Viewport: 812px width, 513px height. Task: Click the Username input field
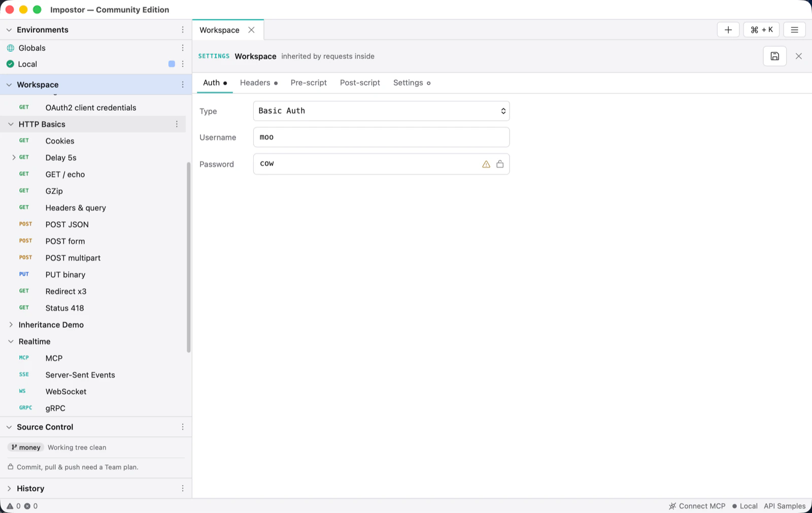tap(381, 137)
